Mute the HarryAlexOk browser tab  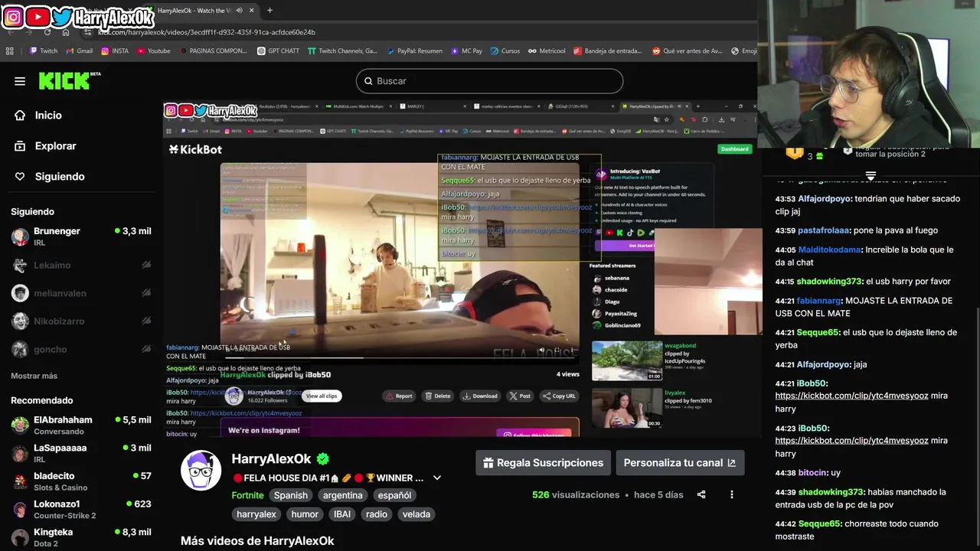coord(240,11)
